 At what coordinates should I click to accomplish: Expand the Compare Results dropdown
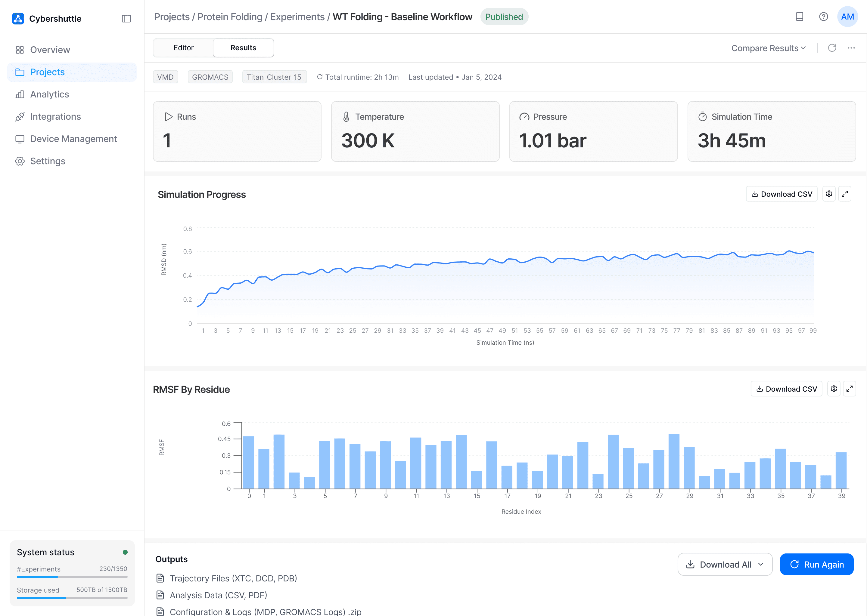tap(768, 48)
